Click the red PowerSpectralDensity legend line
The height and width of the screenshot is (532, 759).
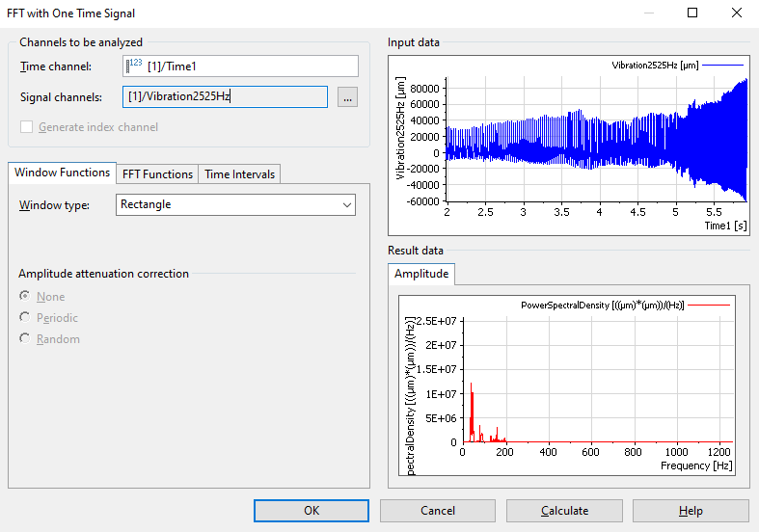tap(709, 306)
